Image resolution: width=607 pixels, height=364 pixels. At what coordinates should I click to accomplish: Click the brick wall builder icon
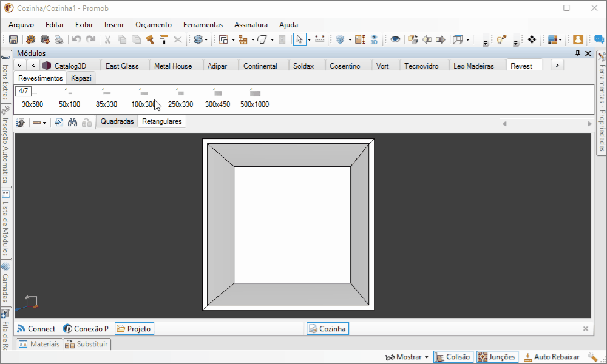click(x=243, y=39)
